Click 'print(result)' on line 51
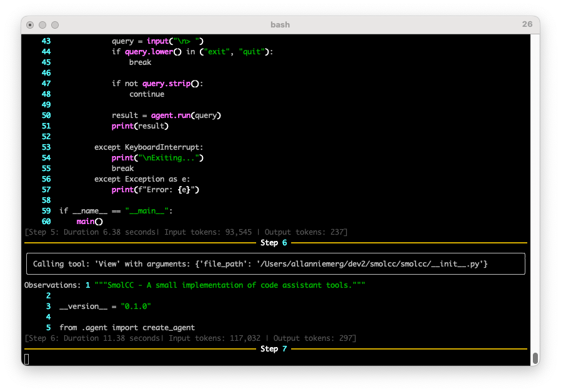 point(140,126)
